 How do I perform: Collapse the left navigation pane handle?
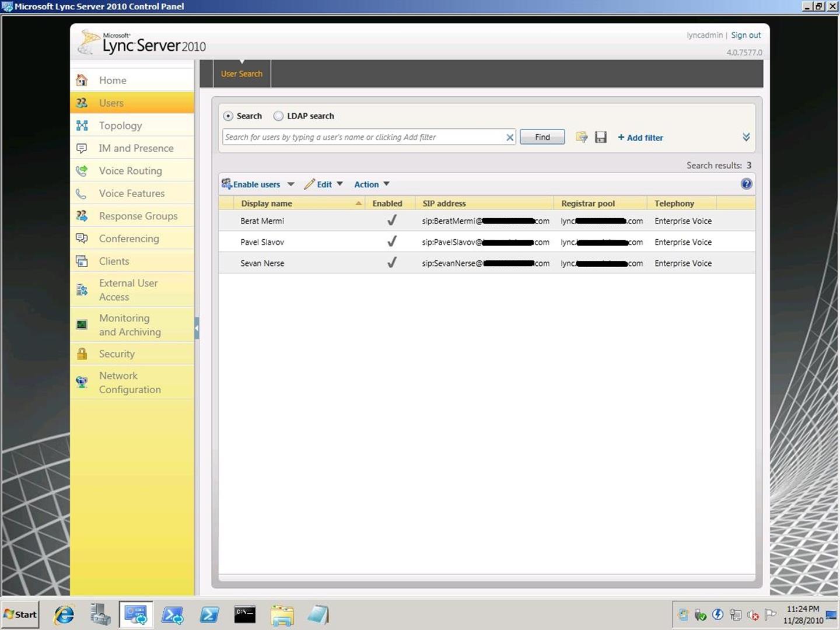pyautogui.click(x=197, y=328)
